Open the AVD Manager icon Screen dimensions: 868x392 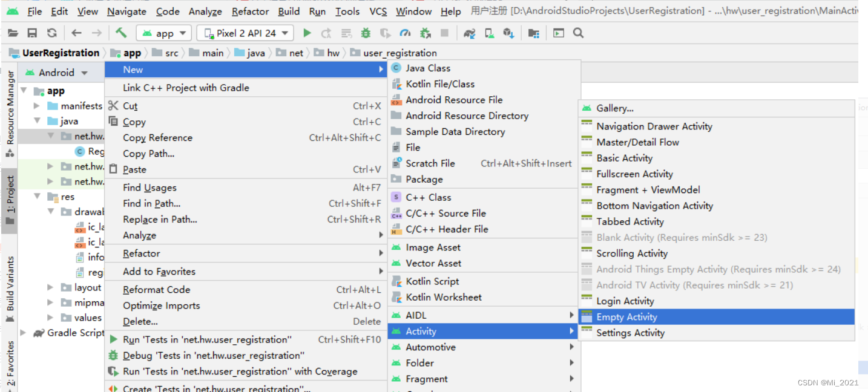[489, 33]
